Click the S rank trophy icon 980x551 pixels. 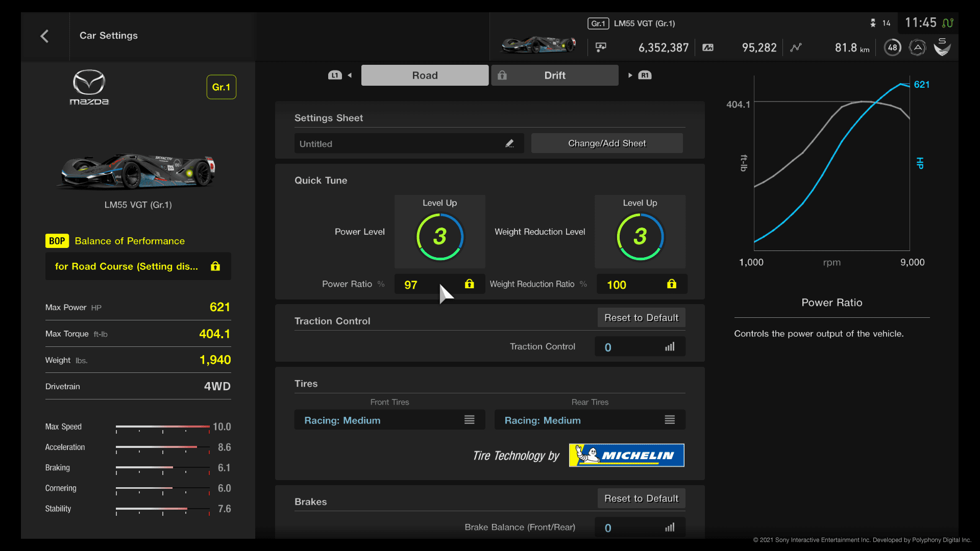pos(942,47)
